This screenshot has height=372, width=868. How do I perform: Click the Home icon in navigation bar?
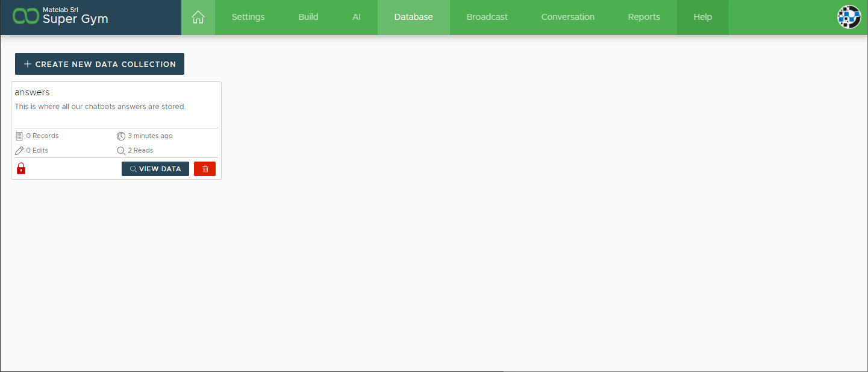pos(198,17)
